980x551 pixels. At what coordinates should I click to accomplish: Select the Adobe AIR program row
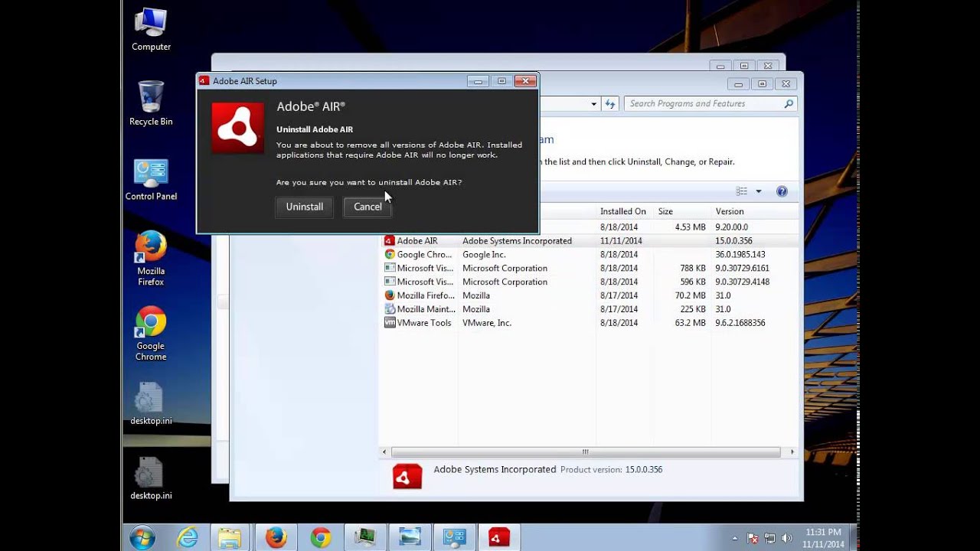[589, 241]
